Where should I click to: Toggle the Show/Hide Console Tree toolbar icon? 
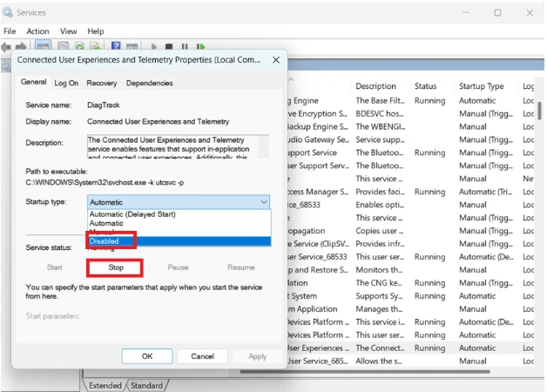pyautogui.click(x=44, y=46)
